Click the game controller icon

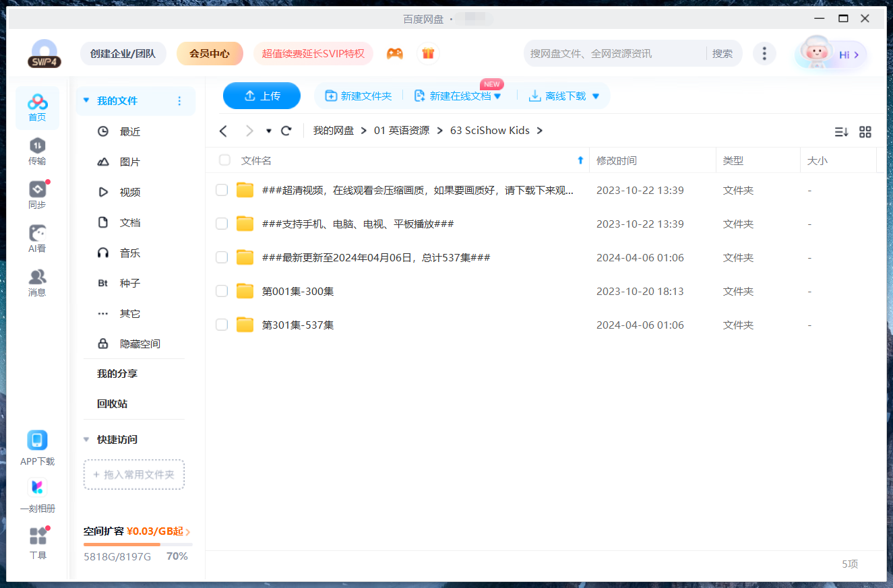(x=395, y=53)
